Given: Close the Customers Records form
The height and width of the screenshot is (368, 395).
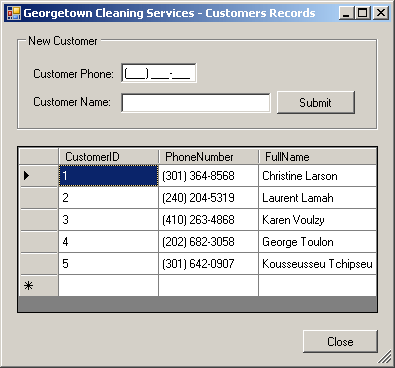Looking at the screenshot, I should [340, 341].
